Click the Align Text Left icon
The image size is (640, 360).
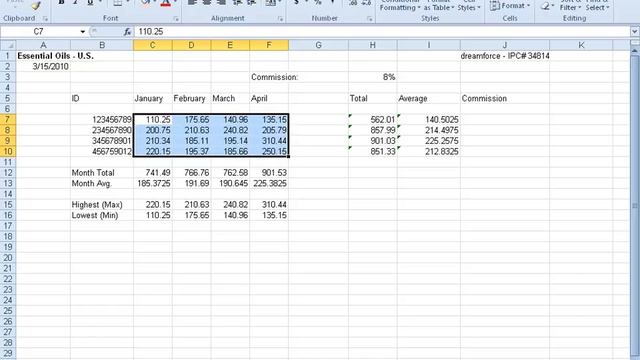click(192, 3)
